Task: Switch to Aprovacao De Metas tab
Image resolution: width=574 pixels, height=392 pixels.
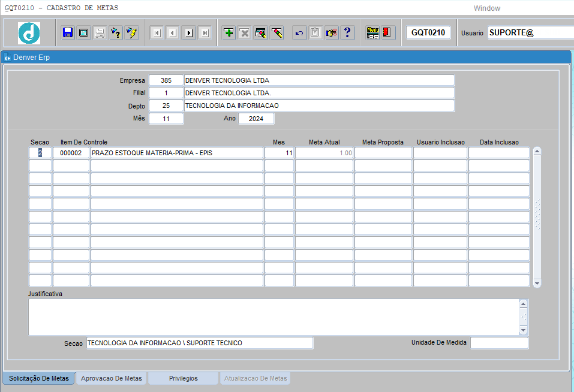Action: 112,378
